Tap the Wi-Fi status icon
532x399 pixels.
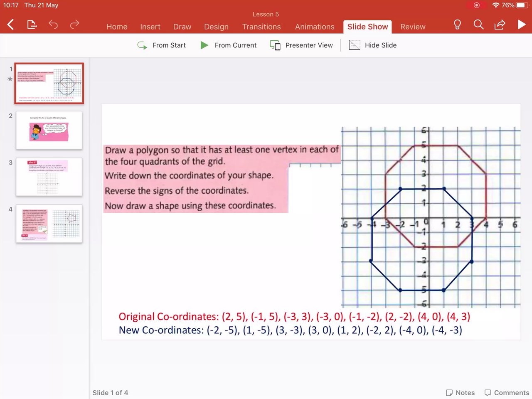click(x=495, y=5)
